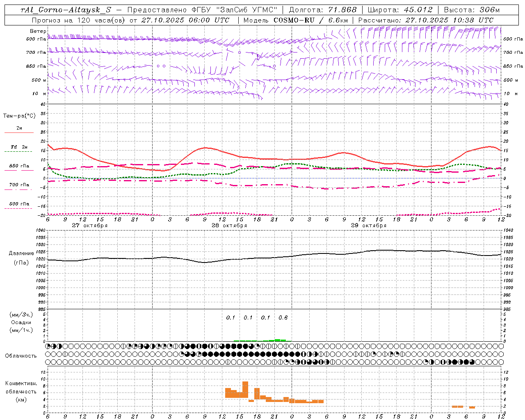Click the Широта: 45.012 value
The image size is (525, 420).
[400, 10]
